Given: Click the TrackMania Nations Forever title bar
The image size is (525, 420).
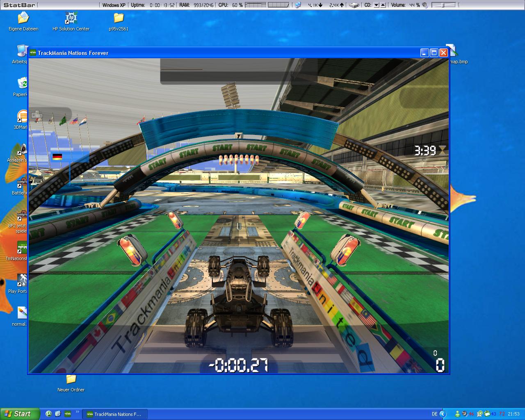Looking at the screenshot, I should pyautogui.click(x=238, y=52).
